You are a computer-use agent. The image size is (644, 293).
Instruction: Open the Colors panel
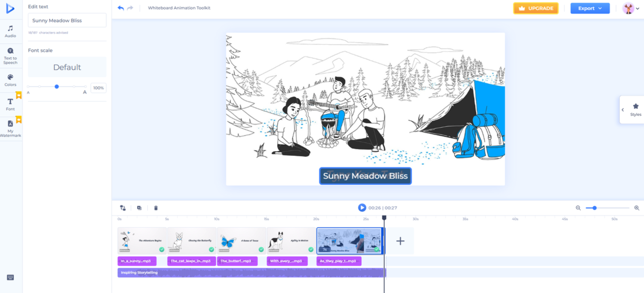pyautogui.click(x=10, y=80)
